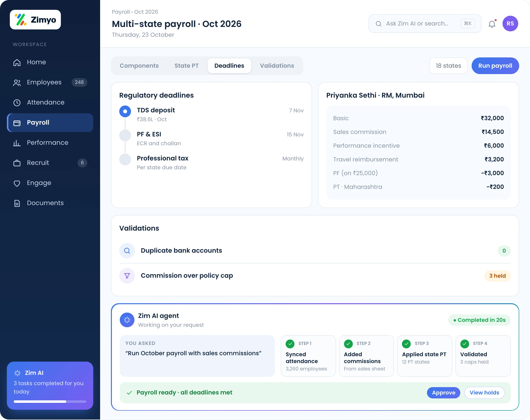530x420 pixels.
Task: Select the TDS deposit timeline marker
Action: click(x=125, y=111)
